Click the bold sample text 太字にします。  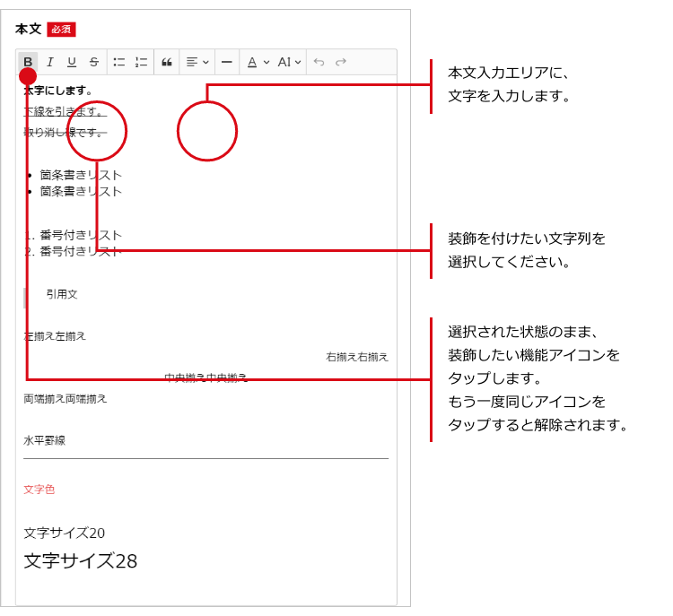coord(58,91)
